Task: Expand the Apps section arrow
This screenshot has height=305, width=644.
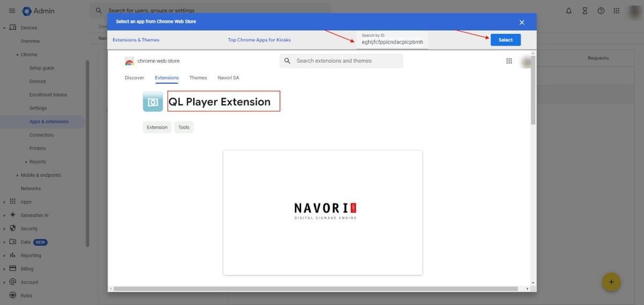Action: point(4,202)
